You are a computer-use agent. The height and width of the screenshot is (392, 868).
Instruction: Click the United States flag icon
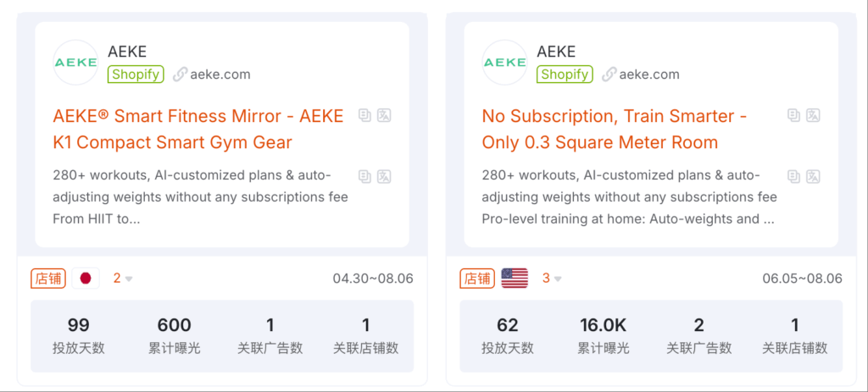coord(515,278)
